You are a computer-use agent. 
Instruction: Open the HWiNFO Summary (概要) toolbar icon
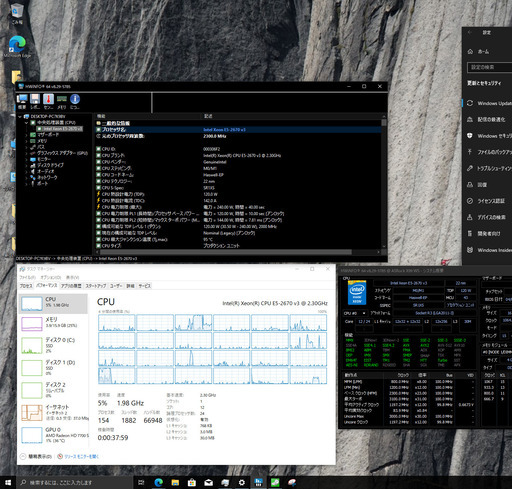(22, 101)
